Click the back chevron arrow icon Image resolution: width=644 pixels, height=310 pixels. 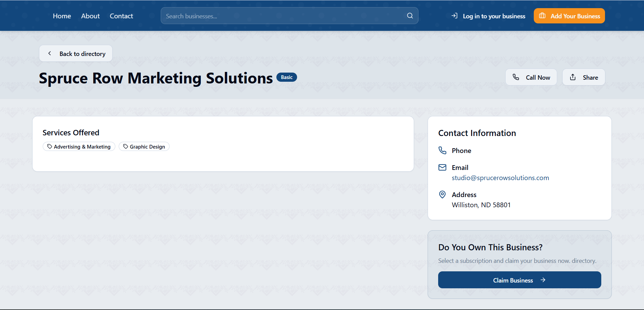[x=50, y=54]
